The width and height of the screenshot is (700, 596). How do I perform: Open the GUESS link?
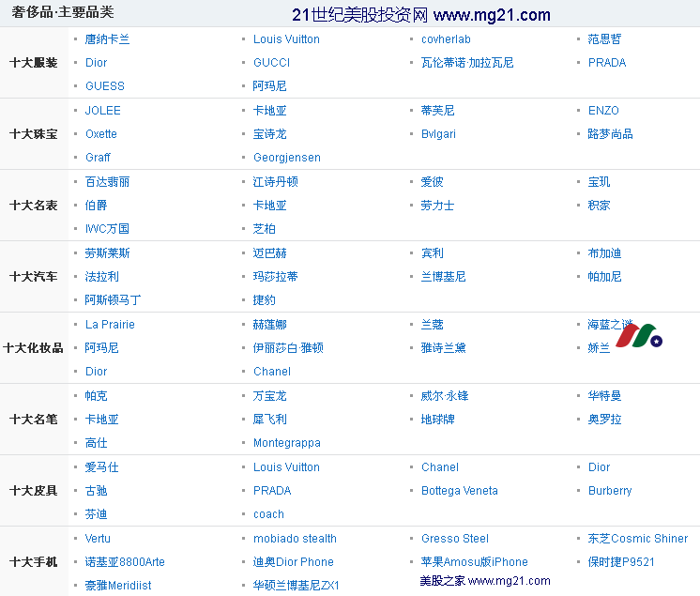(105, 85)
